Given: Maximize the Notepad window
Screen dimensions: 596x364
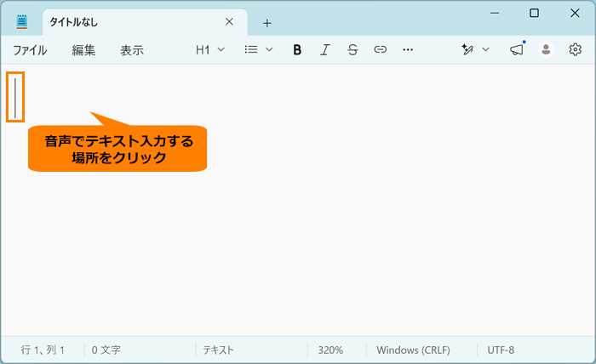Looking at the screenshot, I should tap(534, 14).
